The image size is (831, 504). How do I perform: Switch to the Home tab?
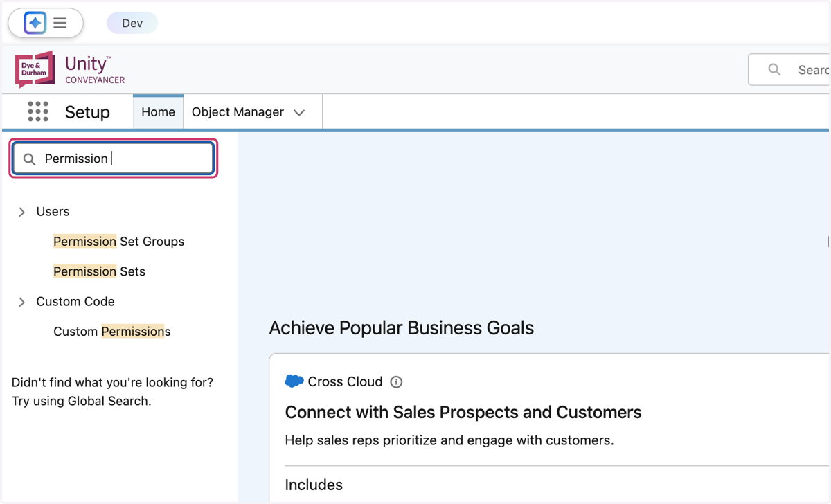click(x=158, y=111)
